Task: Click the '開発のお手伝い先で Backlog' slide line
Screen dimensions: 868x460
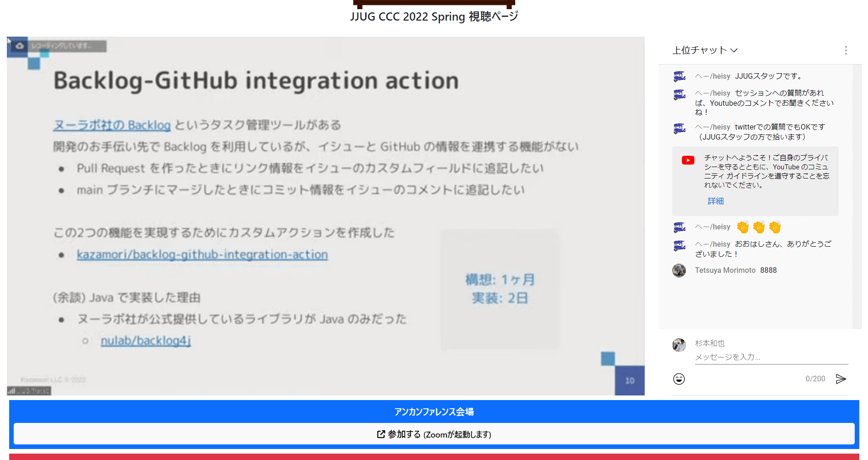Action: tap(316, 146)
